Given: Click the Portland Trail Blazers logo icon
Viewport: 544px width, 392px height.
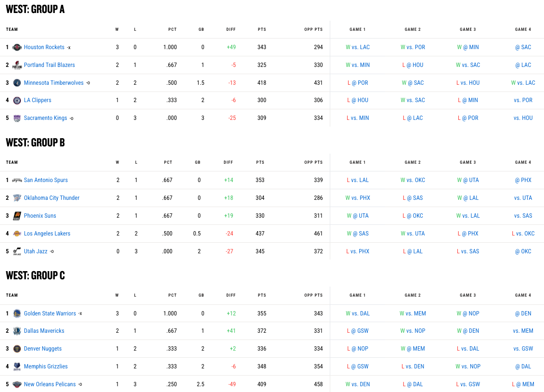Looking at the screenshot, I should coord(17,65).
